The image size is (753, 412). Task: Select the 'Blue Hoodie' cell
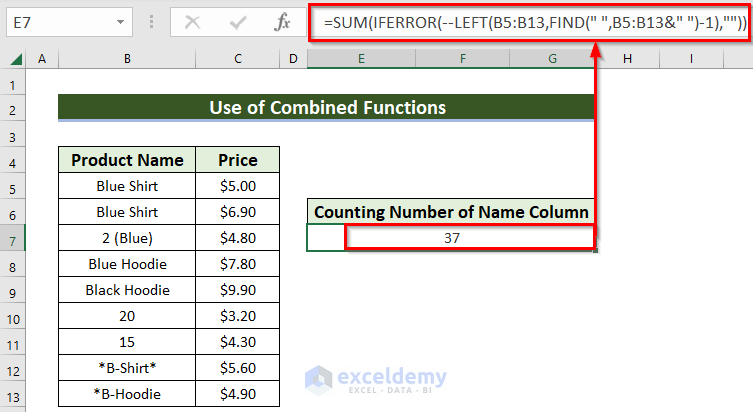(127, 264)
